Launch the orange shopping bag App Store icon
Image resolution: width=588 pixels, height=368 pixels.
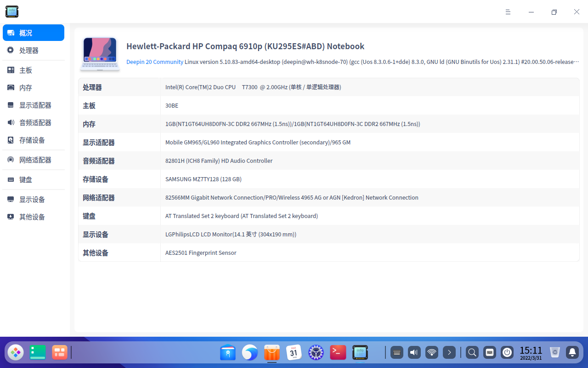click(272, 353)
